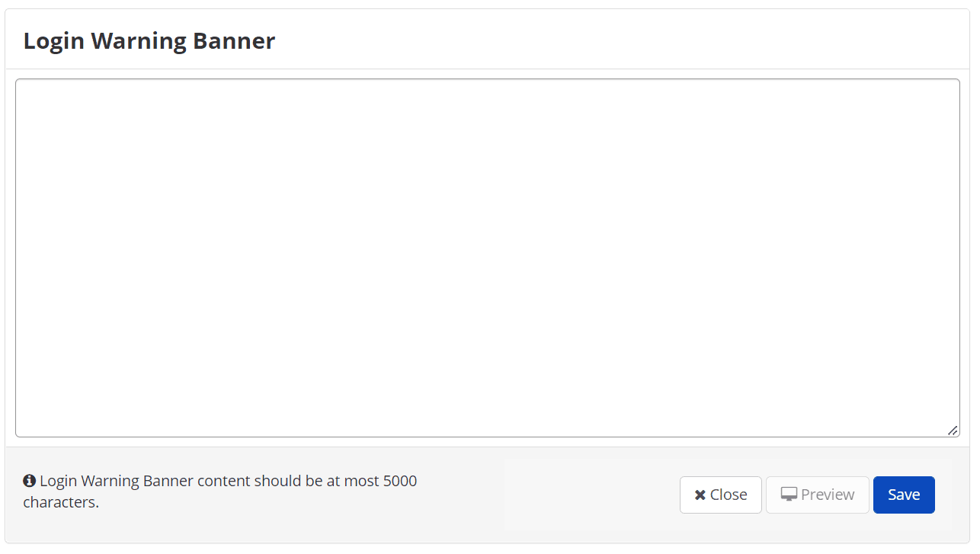Click the dialog header title area
Screen dimensions: 980x554
pos(149,40)
